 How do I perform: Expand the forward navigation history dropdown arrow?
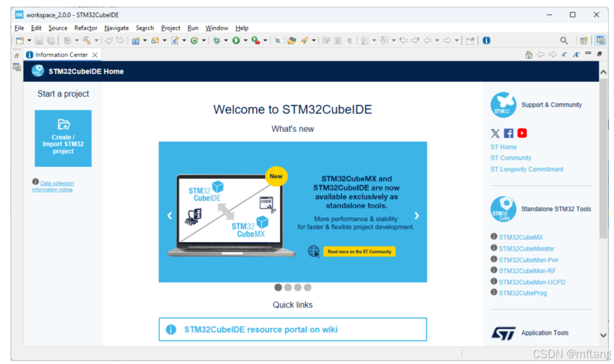tap(457, 41)
